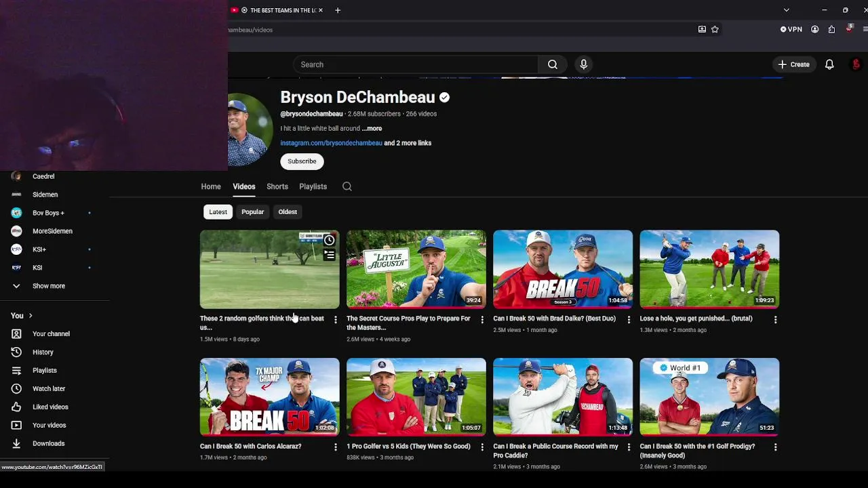Open a new browser tab

338,10
